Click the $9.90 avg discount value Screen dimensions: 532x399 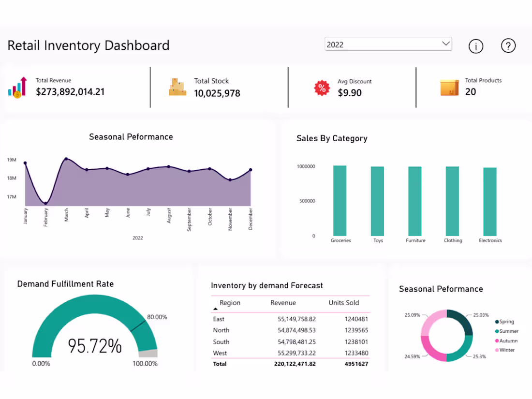(350, 93)
